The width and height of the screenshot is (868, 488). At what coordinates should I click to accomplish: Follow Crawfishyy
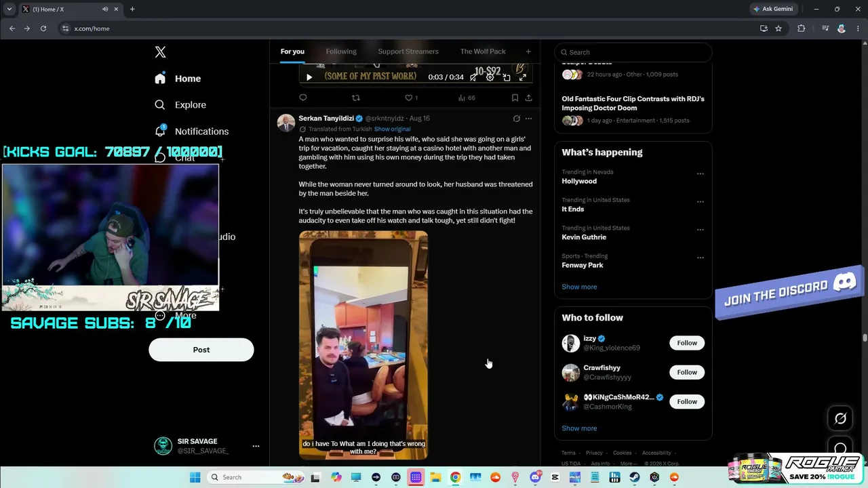tap(687, 372)
